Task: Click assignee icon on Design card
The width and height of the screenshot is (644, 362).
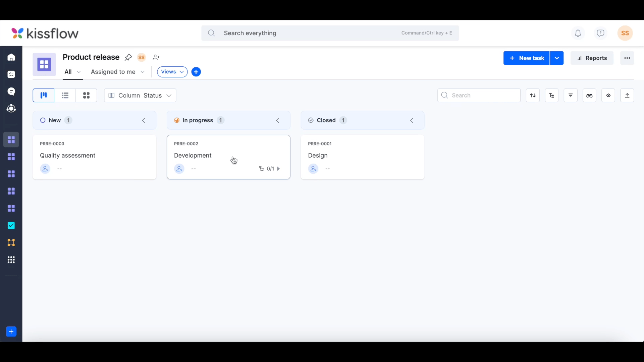Action: [x=313, y=169]
